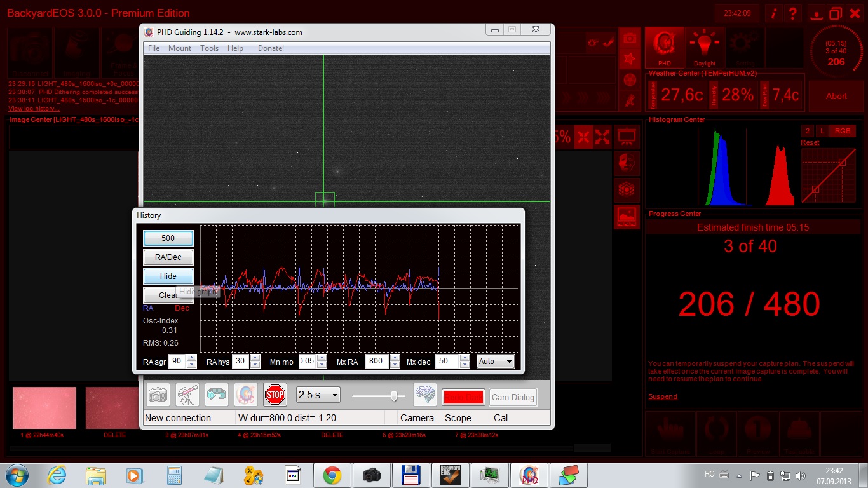Open exposure duration 2.5 s dropdown
This screenshot has height=488, width=868.
click(318, 395)
